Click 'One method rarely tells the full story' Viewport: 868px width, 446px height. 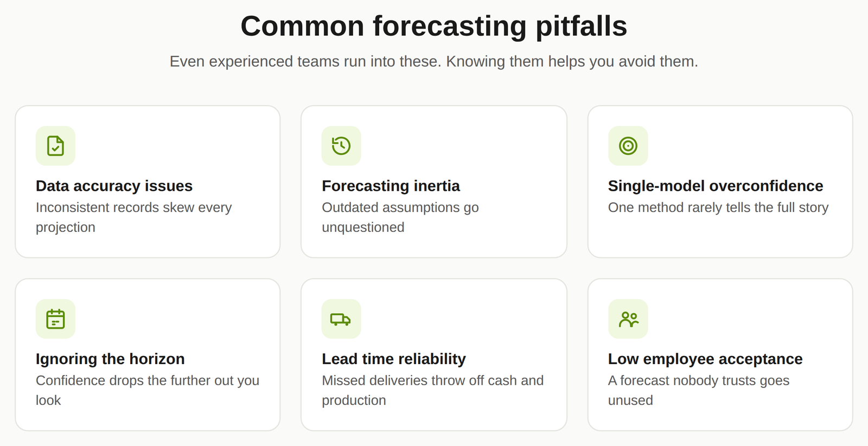(x=718, y=208)
